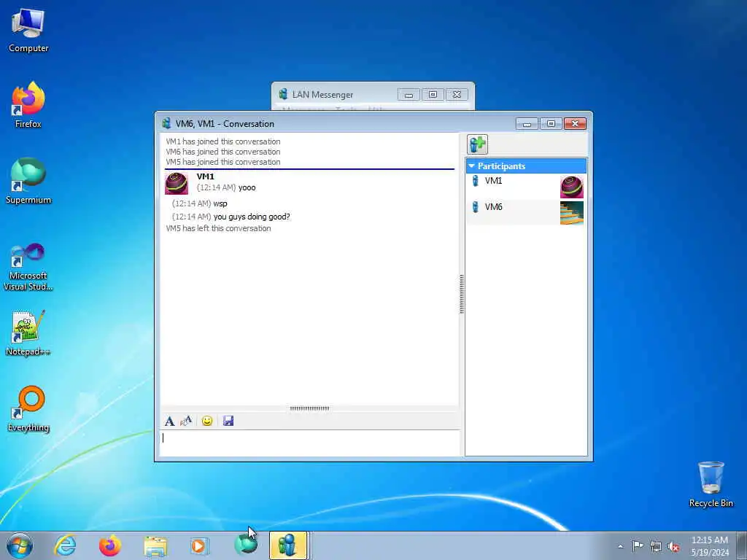Show hidden tray icons arrow

pos(620,546)
